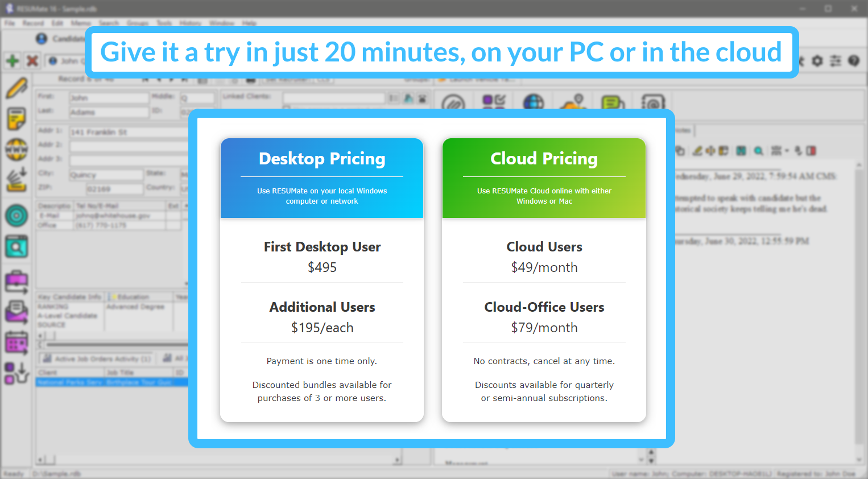This screenshot has height=479, width=868.
Task: Click the purple briefcase icon in sidebar
Action: point(16,282)
